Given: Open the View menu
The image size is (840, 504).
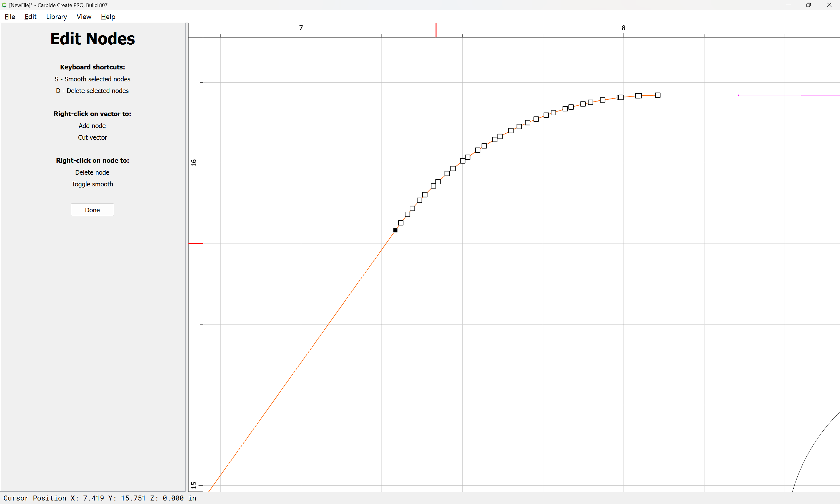Looking at the screenshot, I should 84,17.
